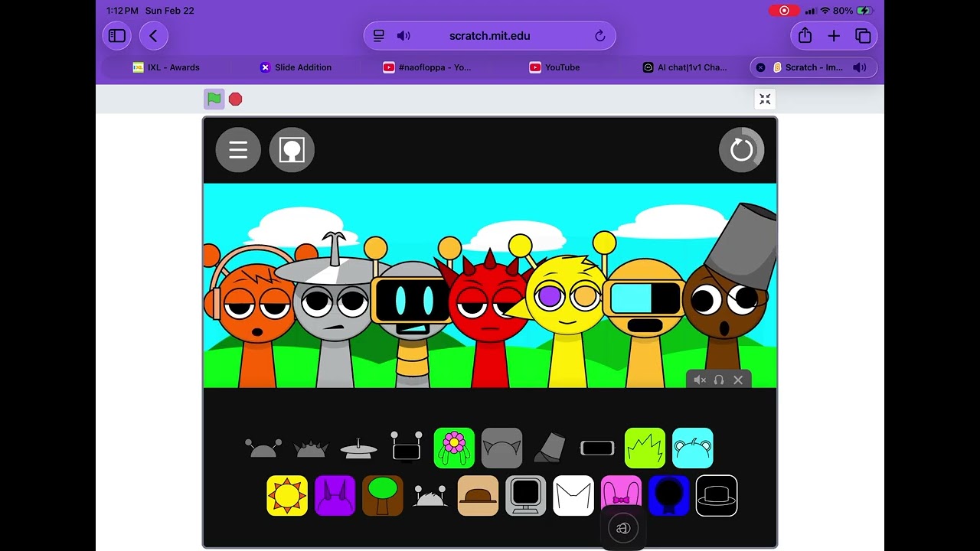Choose the black tile with white top hat
980x551 pixels.
[x=717, y=496]
